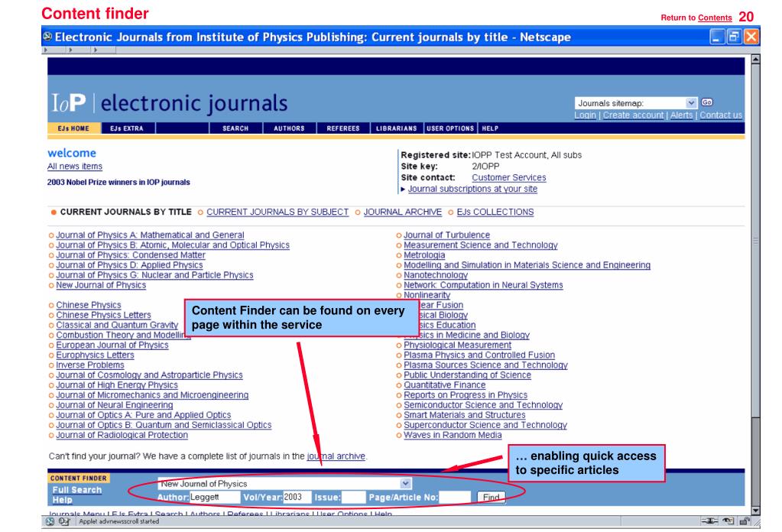This screenshot has width=782, height=532.
Task: Open the Nanotechnology journal link
Action: click(436, 274)
